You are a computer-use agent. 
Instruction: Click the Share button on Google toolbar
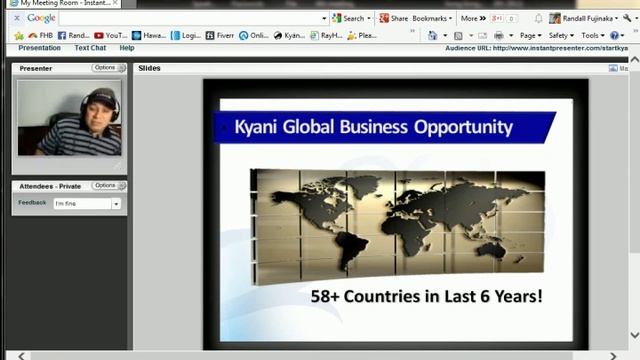(393, 18)
